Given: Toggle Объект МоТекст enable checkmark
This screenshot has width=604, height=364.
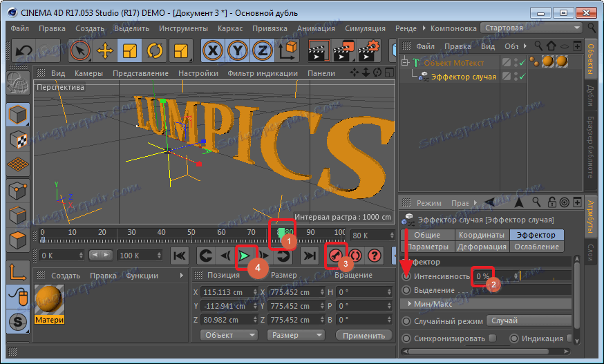Looking at the screenshot, I should pyautogui.click(x=522, y=62).
